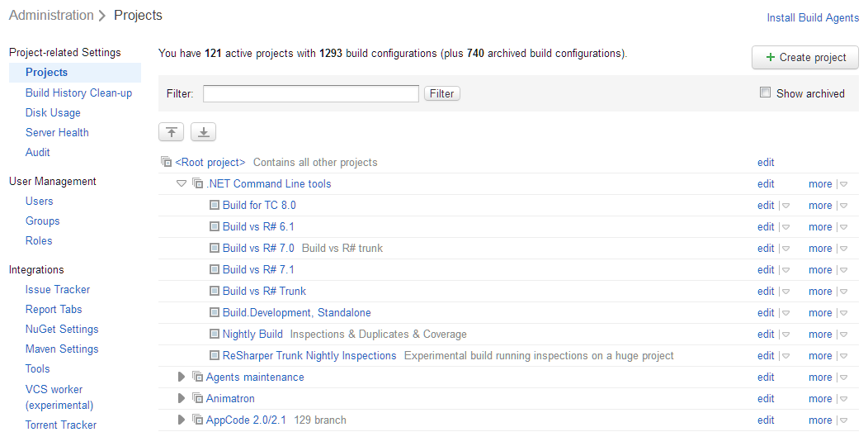Click the Root project stacked icon
The height and width of the screenshot is (432, 868).
(166, 162)
